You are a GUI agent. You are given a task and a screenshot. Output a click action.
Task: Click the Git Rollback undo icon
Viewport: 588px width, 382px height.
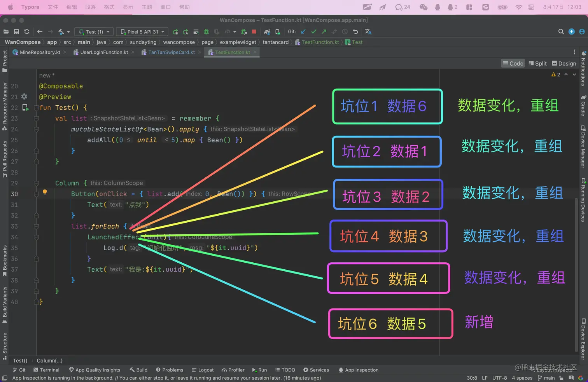355,32
